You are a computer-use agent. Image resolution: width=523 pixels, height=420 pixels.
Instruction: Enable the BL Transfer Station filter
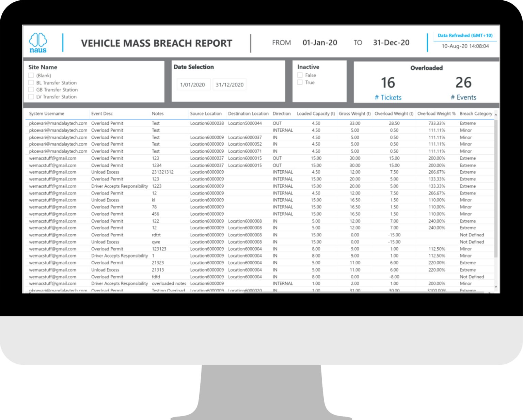click(31, 82)
